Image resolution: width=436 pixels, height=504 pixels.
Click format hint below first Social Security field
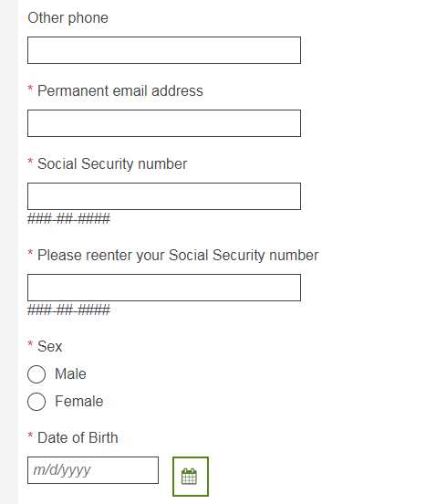(68, 219)
